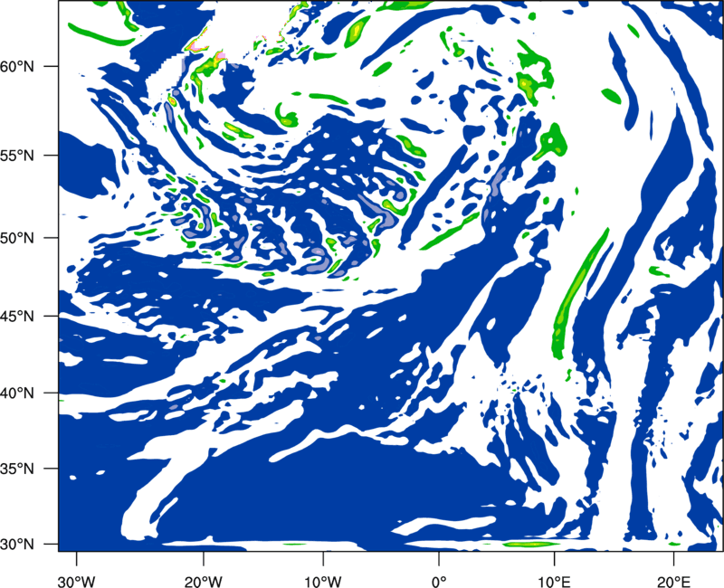Click the 30°W longitude label
This screenshot has width=724, height=588.
point(77,582)
